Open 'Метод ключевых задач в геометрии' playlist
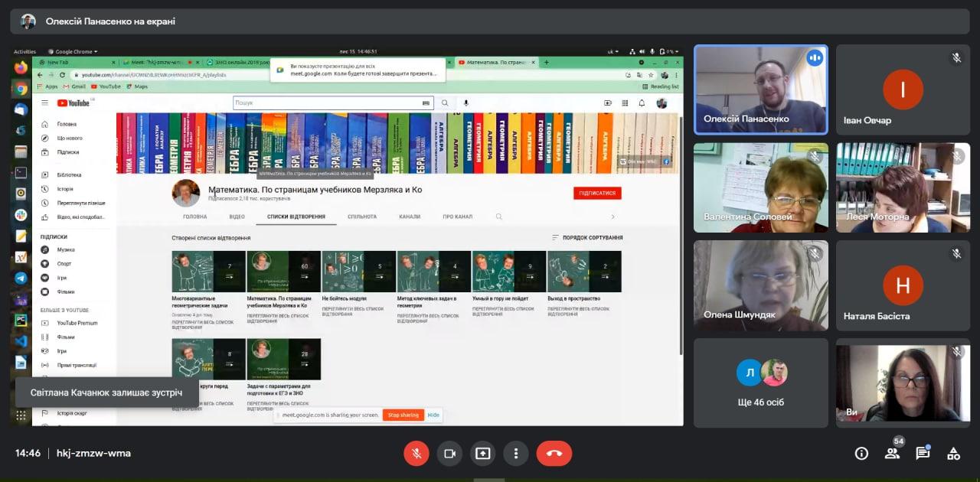This screenshot has height=482, width=980. [433, 271]
